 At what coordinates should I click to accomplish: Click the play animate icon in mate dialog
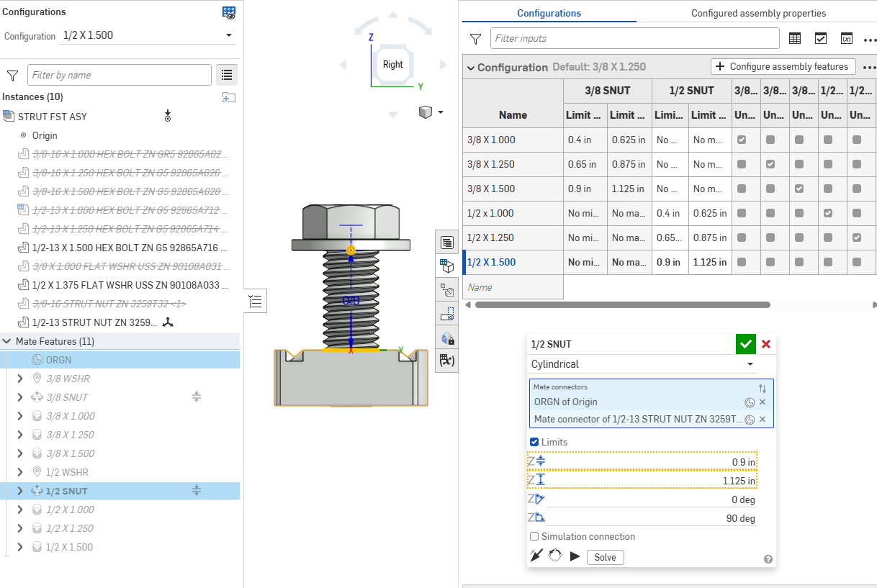coord(575,556)
